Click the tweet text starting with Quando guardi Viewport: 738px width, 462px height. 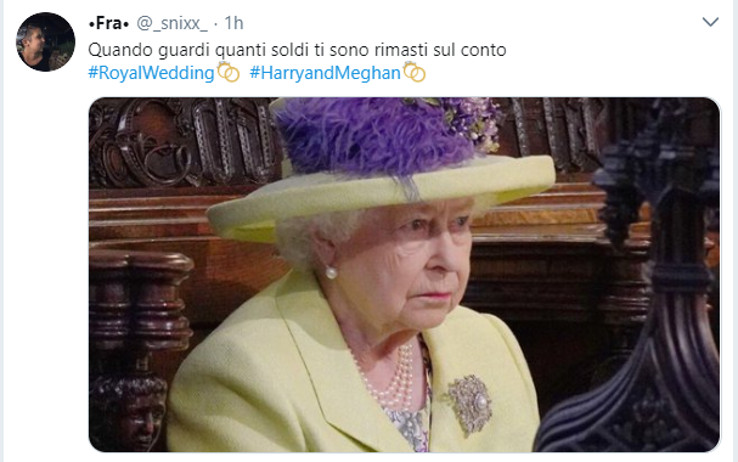(297, 50)
